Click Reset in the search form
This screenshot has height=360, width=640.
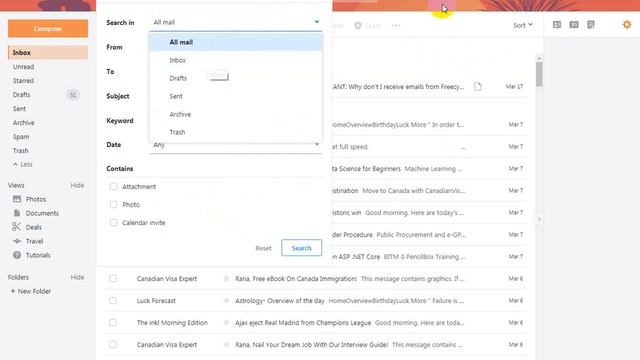click(263, 248)
